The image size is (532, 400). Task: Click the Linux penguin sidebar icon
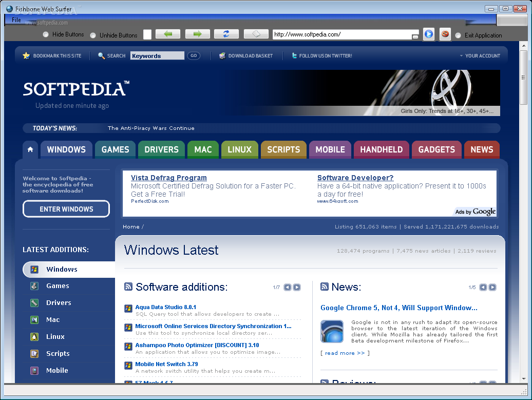coord(34,336)
